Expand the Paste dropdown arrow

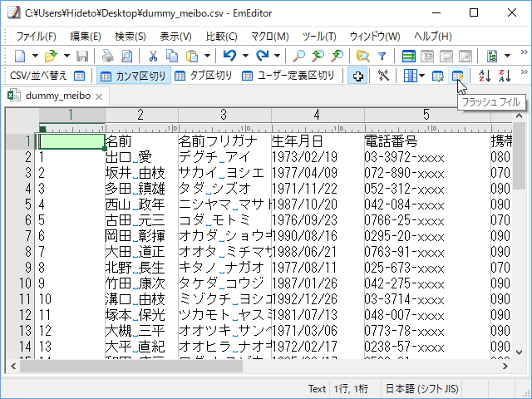click(207, 56)
